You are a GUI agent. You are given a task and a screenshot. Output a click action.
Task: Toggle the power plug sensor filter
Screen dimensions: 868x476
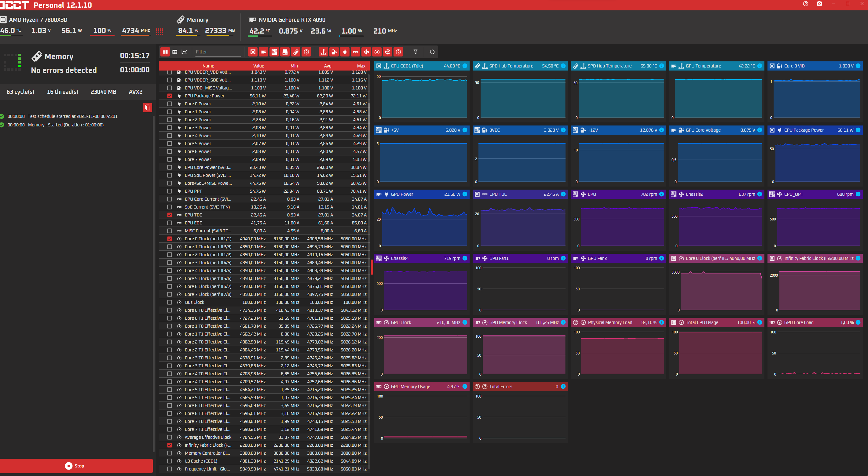[x=345, y=52]
